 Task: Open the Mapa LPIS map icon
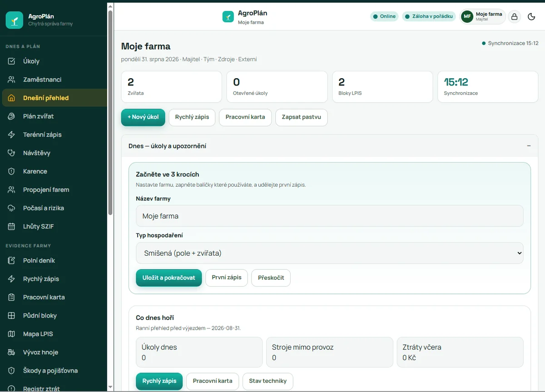tap(12, 334)
